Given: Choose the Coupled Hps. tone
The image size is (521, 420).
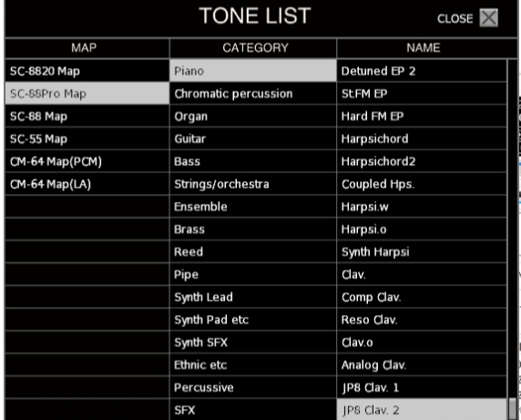Looking at the screenshot, I should point(422,184).
